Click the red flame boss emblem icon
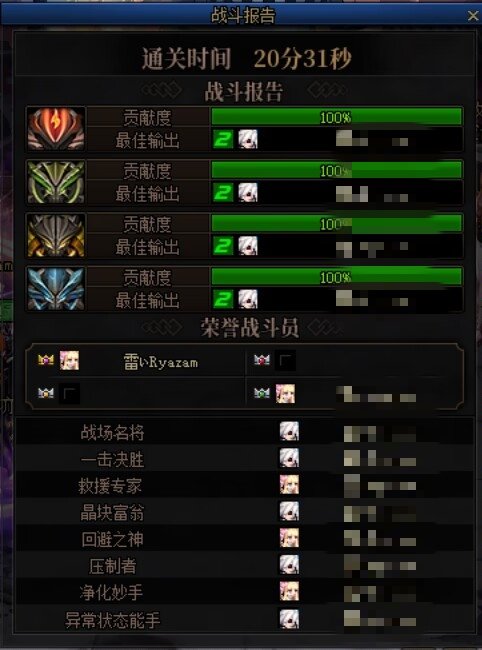Screen dimensions: 482x650 click(x=56, y=129)
